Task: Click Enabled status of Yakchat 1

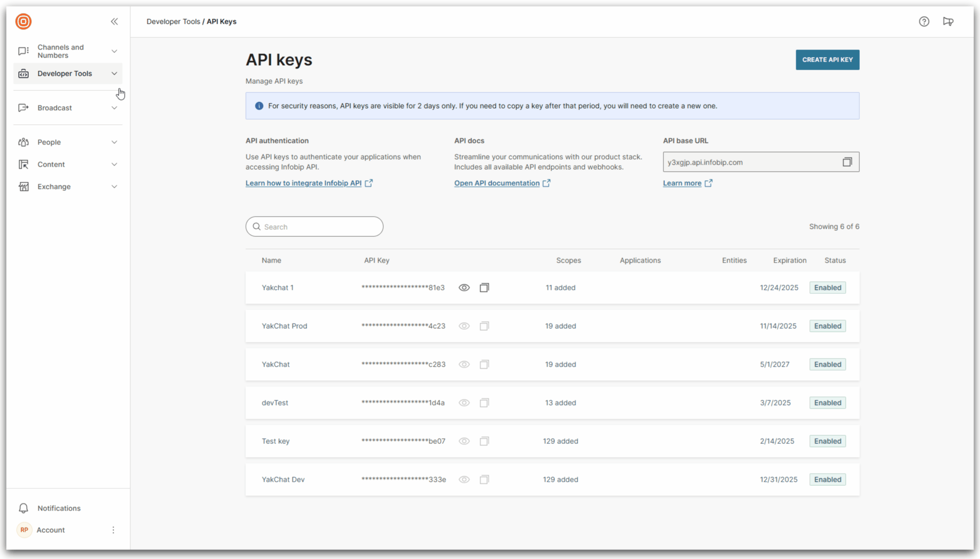Action: coord(828,287)
